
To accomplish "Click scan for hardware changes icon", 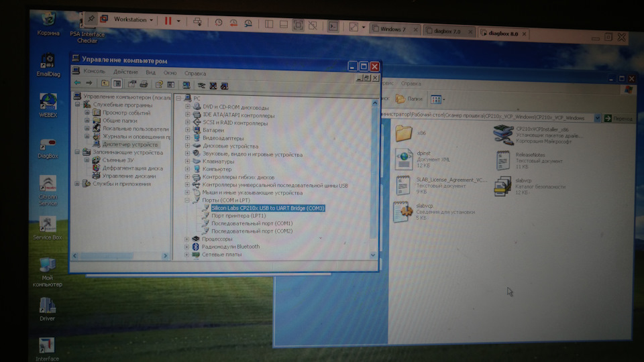I will pyautogui.click(x=186, y=85).
